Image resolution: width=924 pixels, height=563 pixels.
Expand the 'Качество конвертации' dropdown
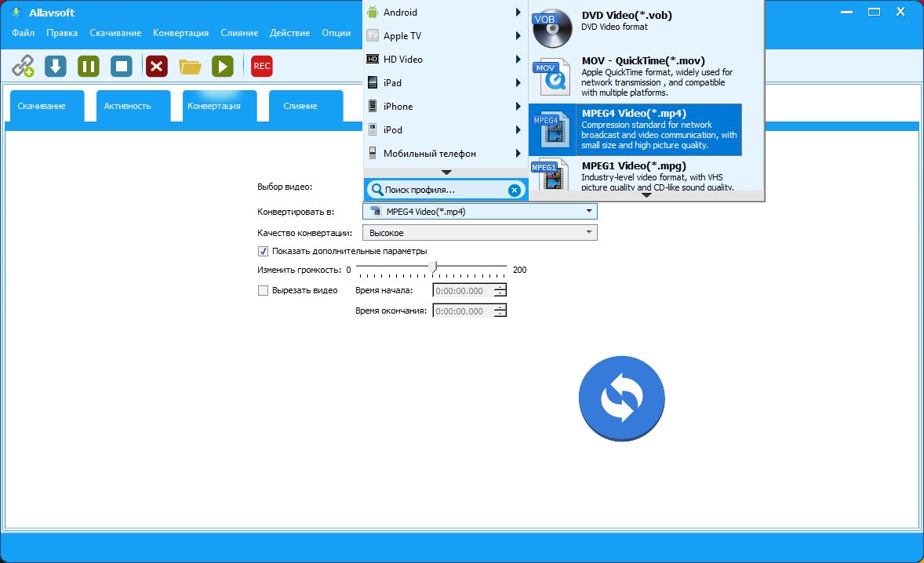pos(479,233)
